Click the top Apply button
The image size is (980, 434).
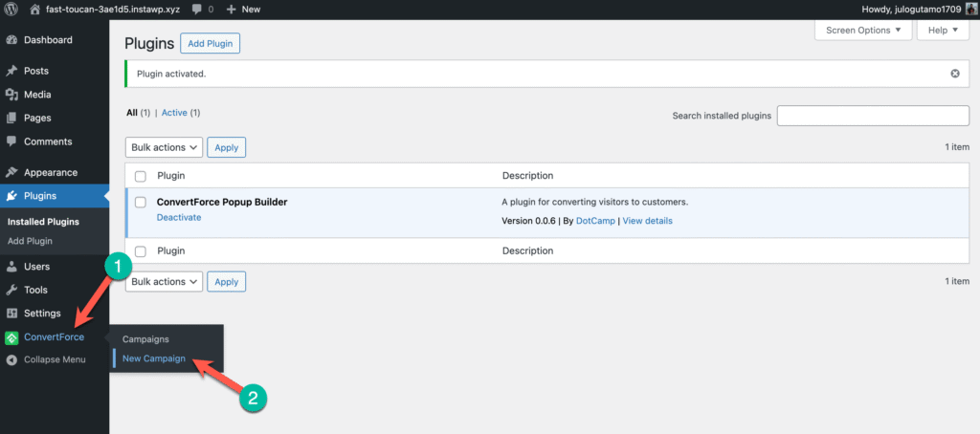point(226,147)
